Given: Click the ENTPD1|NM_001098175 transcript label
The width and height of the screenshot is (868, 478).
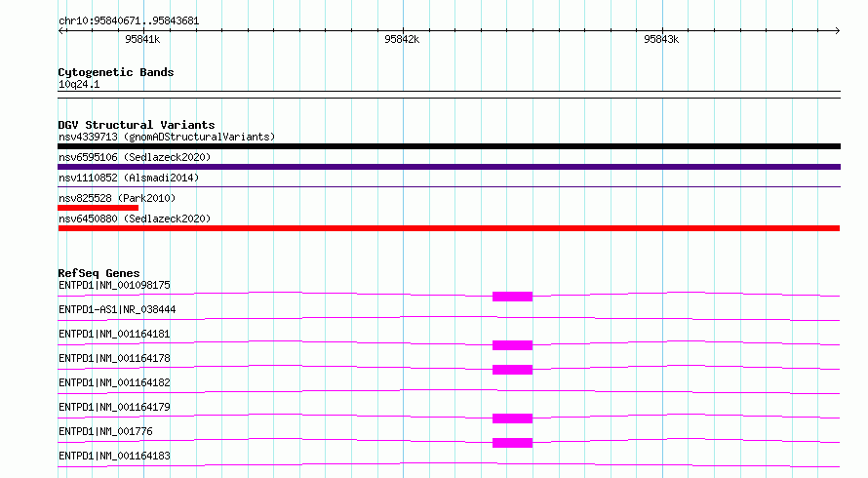Looking at the screenshot, I should (114, 285).
